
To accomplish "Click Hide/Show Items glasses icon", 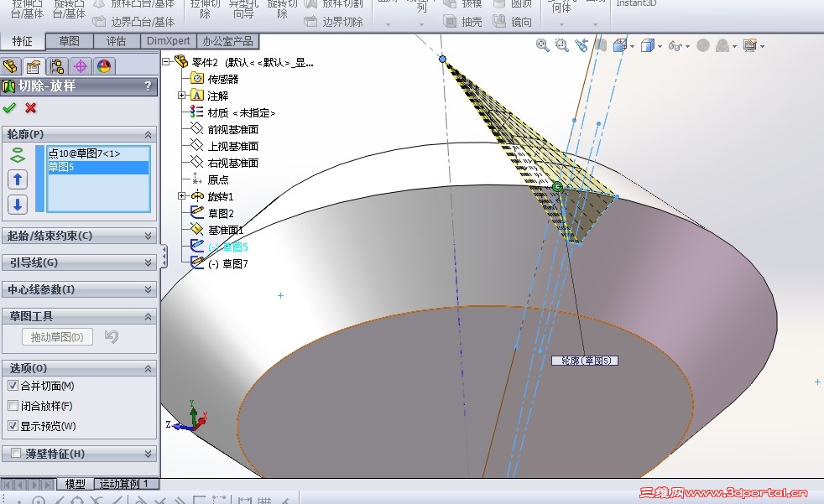I will 675,46.
